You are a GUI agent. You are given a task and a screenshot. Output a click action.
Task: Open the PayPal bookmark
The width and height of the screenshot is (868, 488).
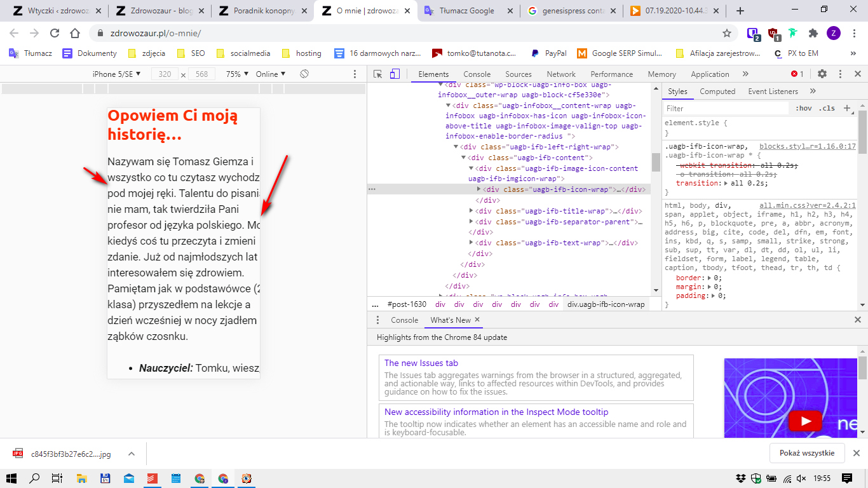tap(549, 53)
